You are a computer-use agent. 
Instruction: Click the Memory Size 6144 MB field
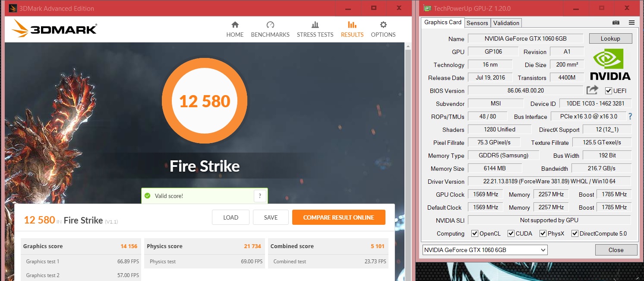495,168
